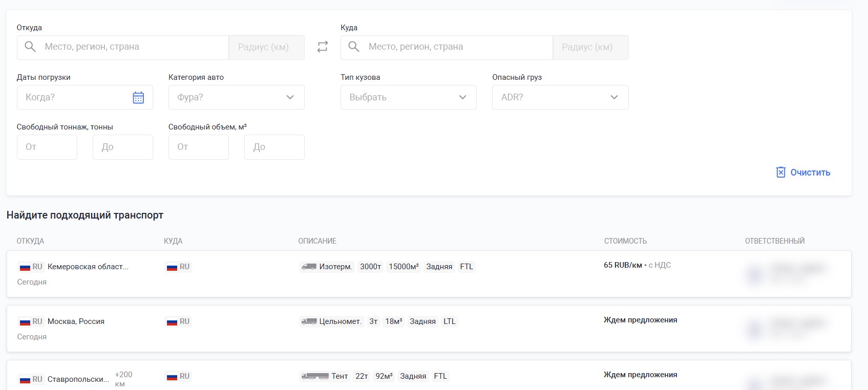
Task: Click the trash icon next to Очистить
Action: coord(780,172)
